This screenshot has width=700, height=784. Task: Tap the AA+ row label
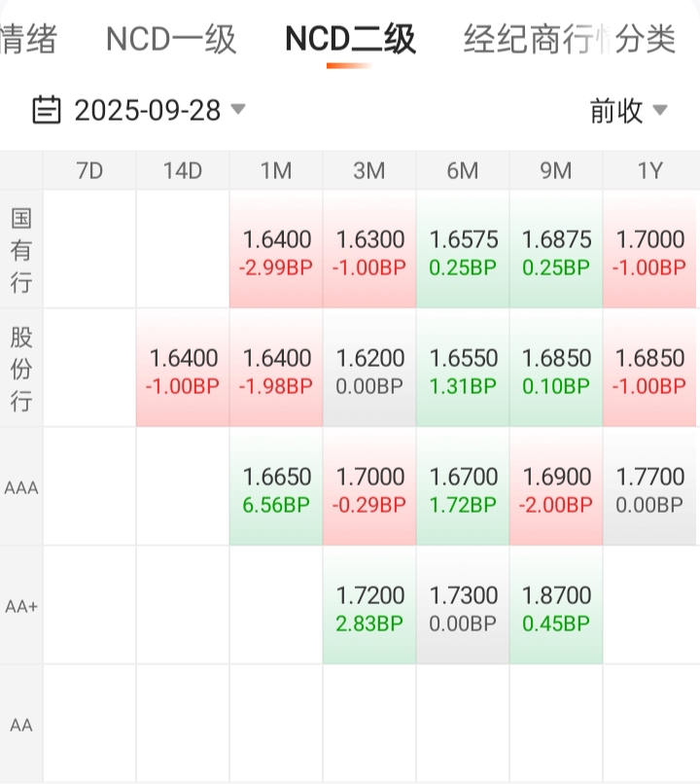21,606
